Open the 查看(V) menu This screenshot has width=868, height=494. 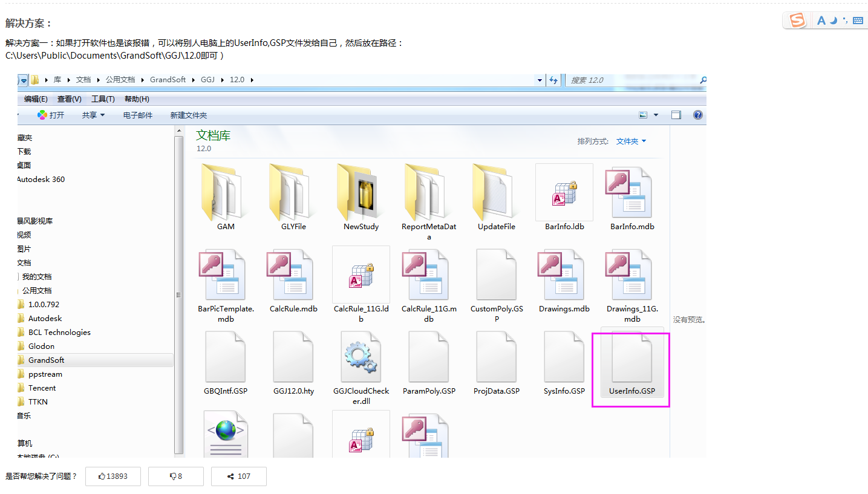[x=70, y=99]
